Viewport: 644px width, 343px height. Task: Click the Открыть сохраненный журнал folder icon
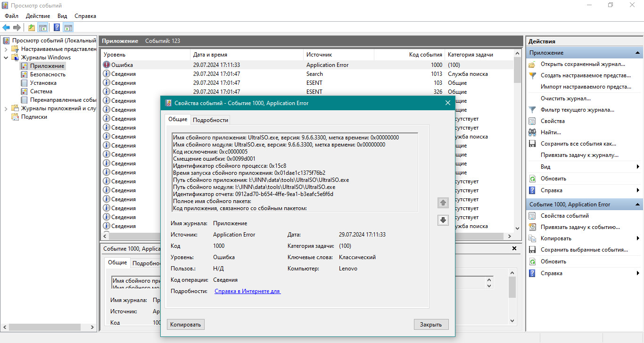click(532, 64)
